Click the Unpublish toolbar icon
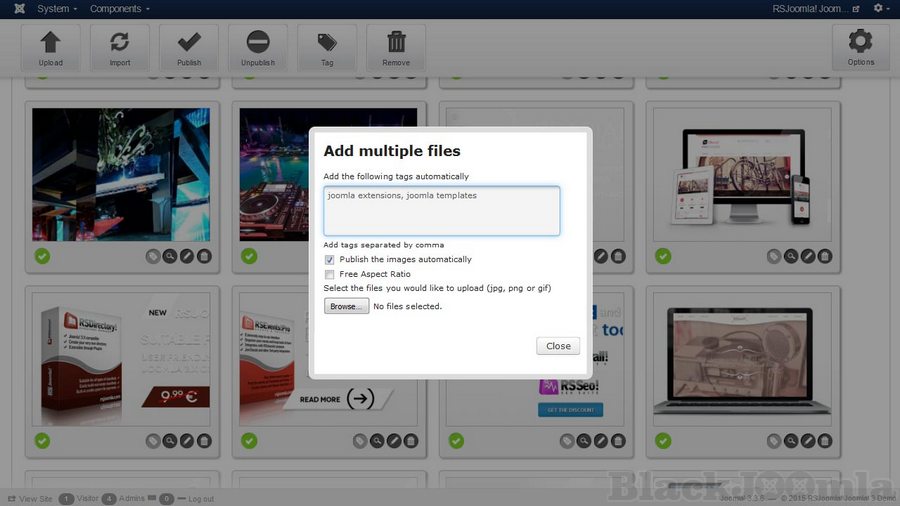The height and width of the screenshot is (506, 900). [258, 47]
